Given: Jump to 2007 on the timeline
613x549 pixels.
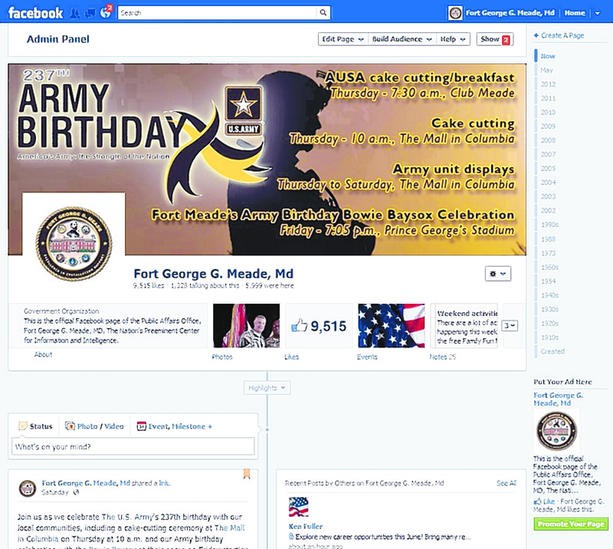Looking at the screenshot, I should tap(548, 154).
